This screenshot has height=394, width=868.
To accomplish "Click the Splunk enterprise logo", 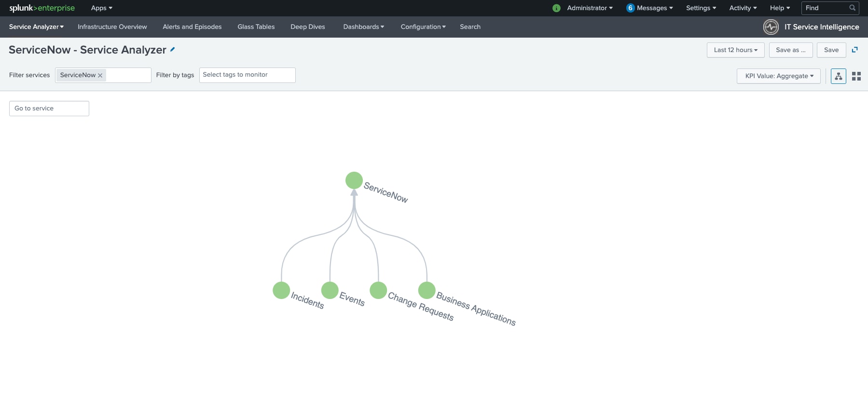I will point(42,8).
